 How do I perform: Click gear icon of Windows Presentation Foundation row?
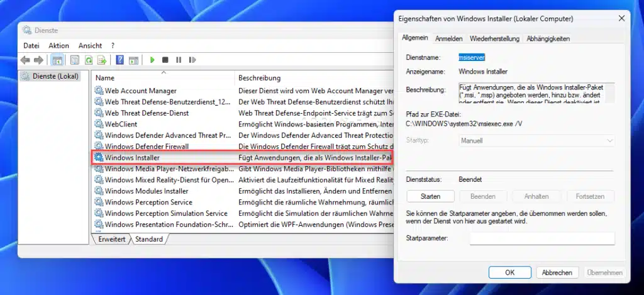(99, 225)
